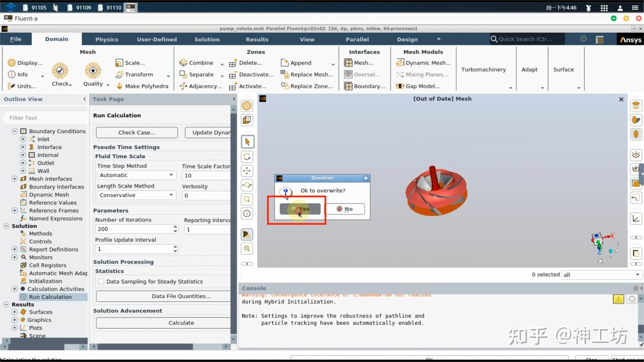
Task: Select Methods under Solution in outline
Action: tap(41, 234)
